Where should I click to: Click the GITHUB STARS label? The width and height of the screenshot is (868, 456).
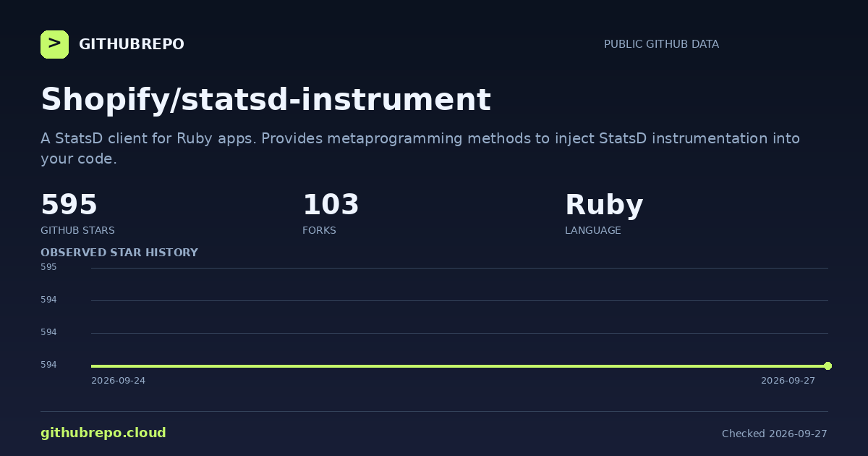(77, 230)
